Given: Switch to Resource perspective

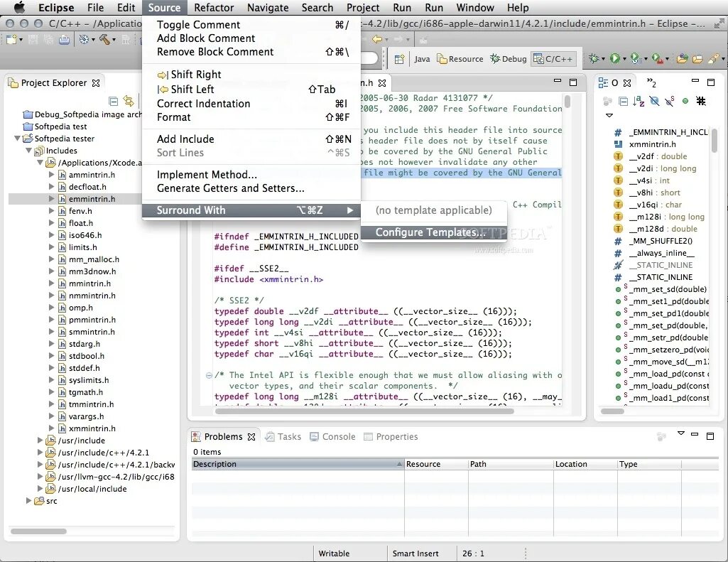Looking at the screenshot, I should click(x=460, y=59).
